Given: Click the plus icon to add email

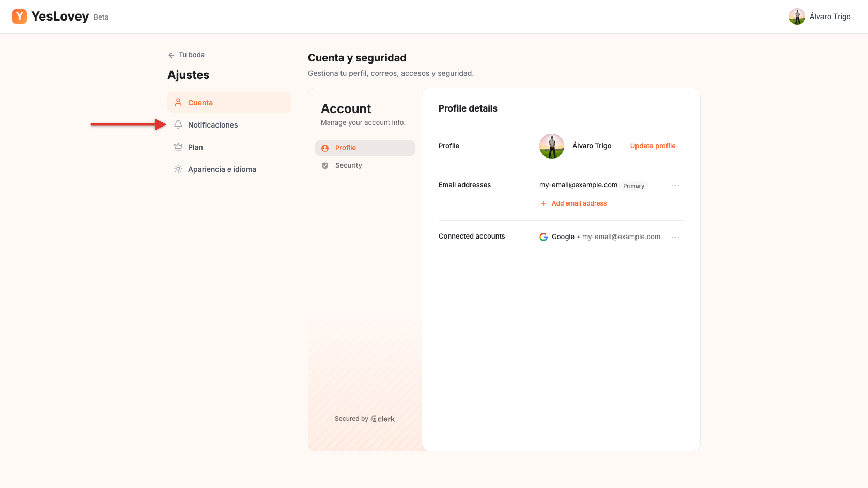Looking at the screenshot, I should tap(544, 203).
